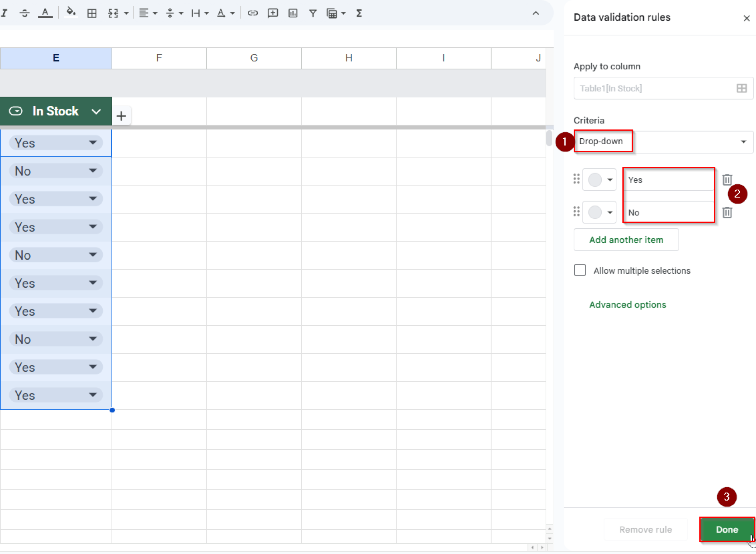Open the borders tool
Screen dimensions: 756x554
click(x=92, y=13)
